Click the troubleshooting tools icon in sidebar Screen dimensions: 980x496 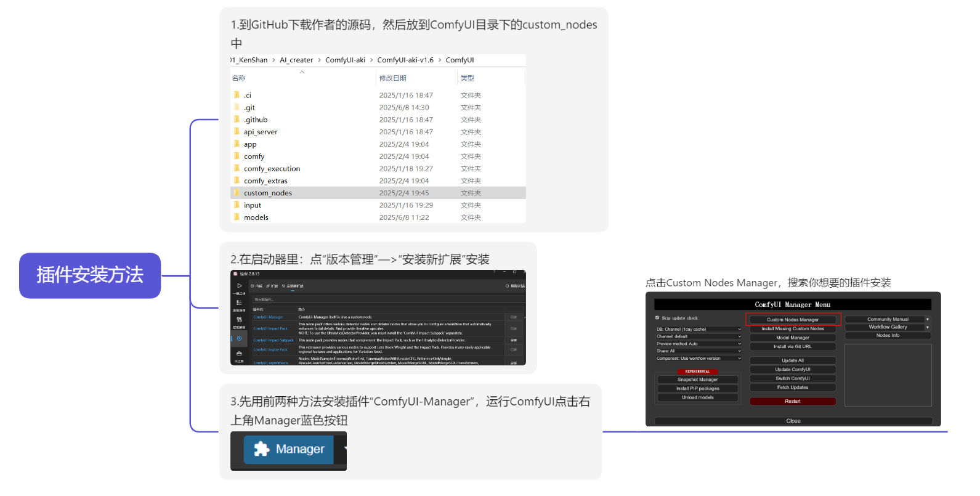(x=239, y=320)
